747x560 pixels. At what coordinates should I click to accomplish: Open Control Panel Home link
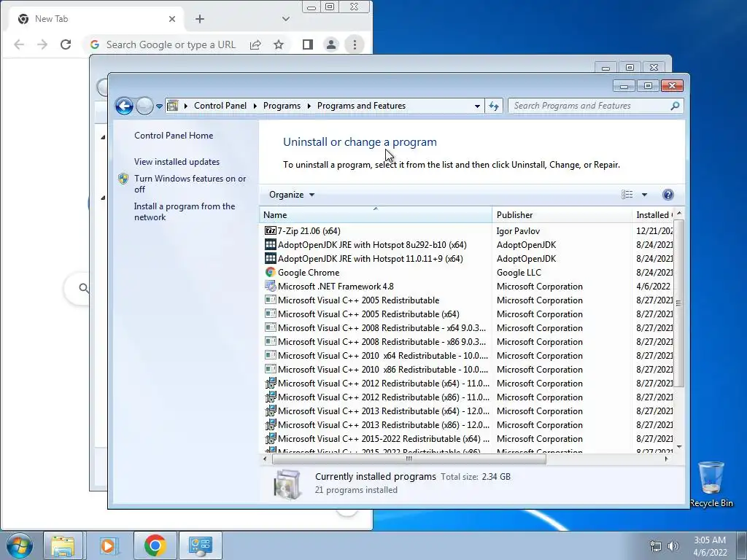174,135
